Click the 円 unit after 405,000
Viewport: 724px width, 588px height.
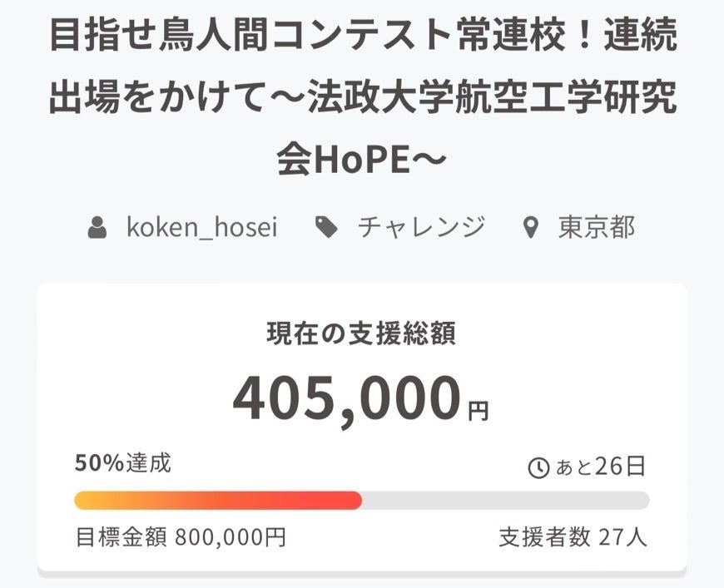click(478, 411)
